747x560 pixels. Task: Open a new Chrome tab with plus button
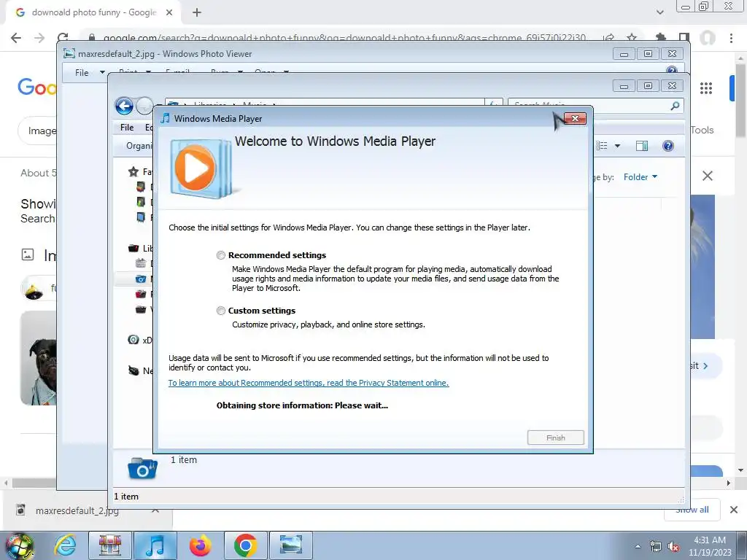tap(197, 12)
